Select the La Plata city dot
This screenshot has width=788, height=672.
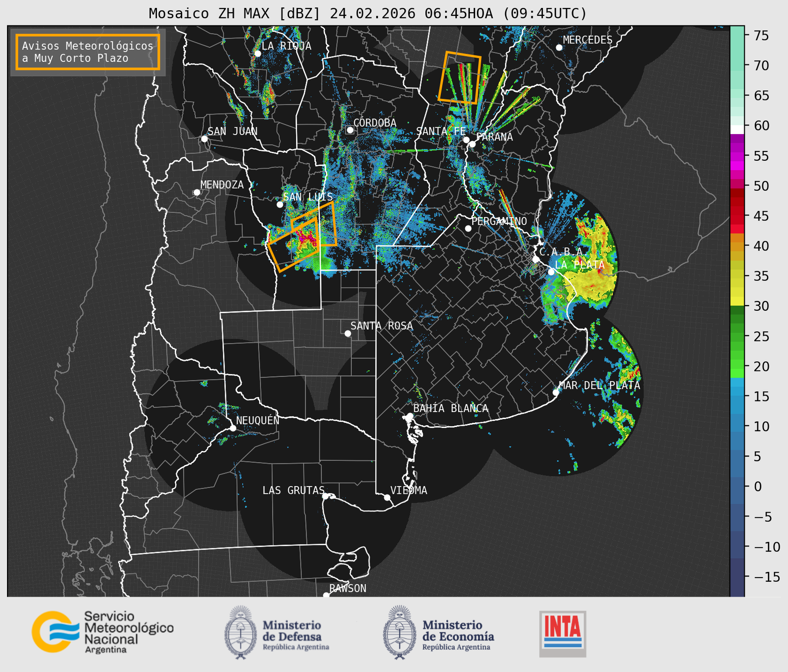pyautogui.click(x=551, y=272)
